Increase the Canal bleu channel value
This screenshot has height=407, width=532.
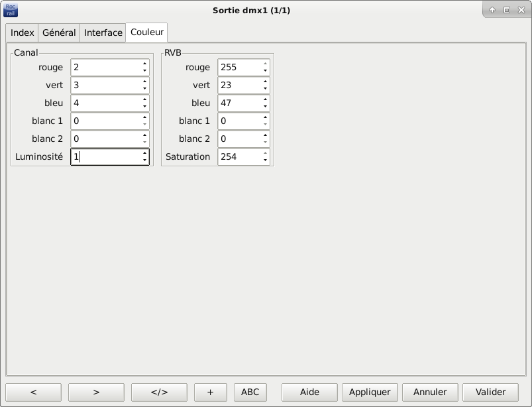pos(144,99)
